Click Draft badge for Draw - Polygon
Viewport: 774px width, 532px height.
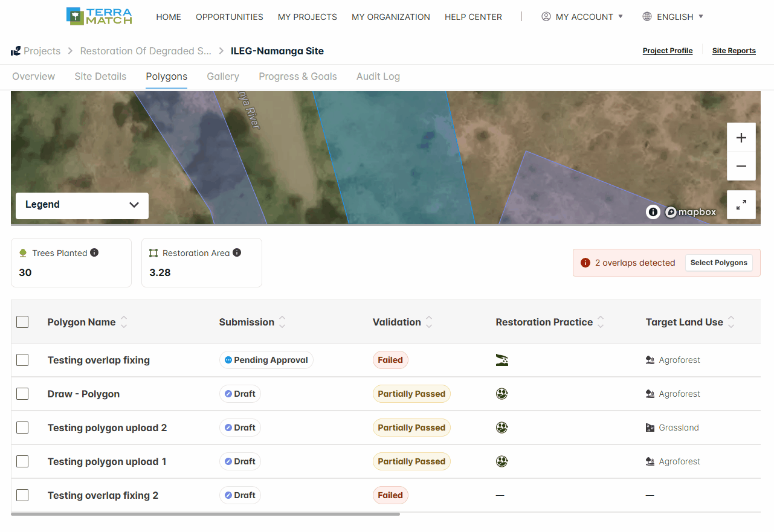pyautogui.click(x=240, y=394)
